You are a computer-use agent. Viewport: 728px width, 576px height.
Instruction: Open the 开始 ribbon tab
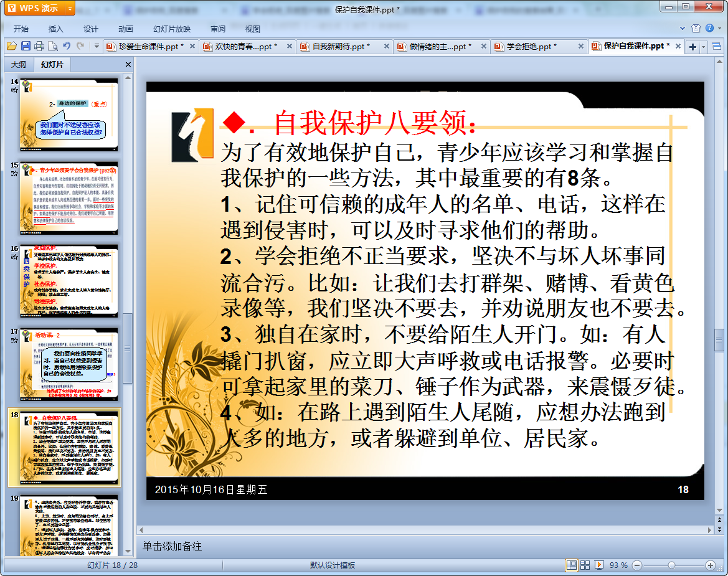tap(21, 29)
